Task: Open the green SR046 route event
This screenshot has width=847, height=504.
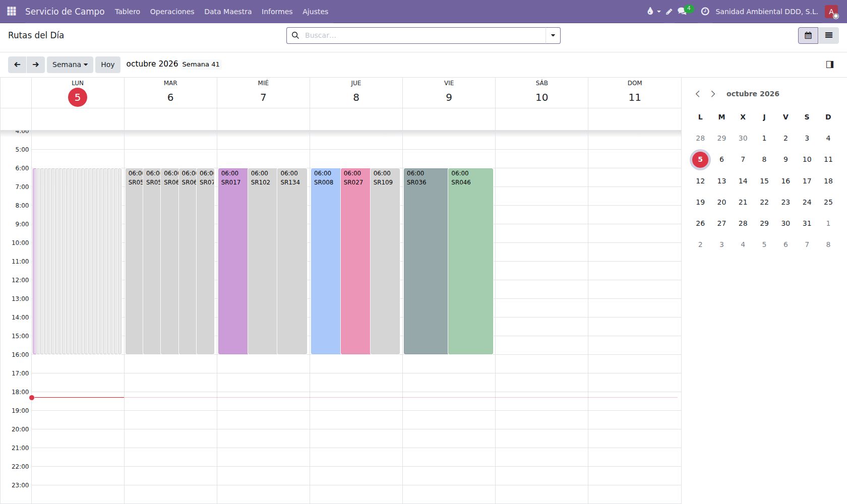Action: [470, 261]
